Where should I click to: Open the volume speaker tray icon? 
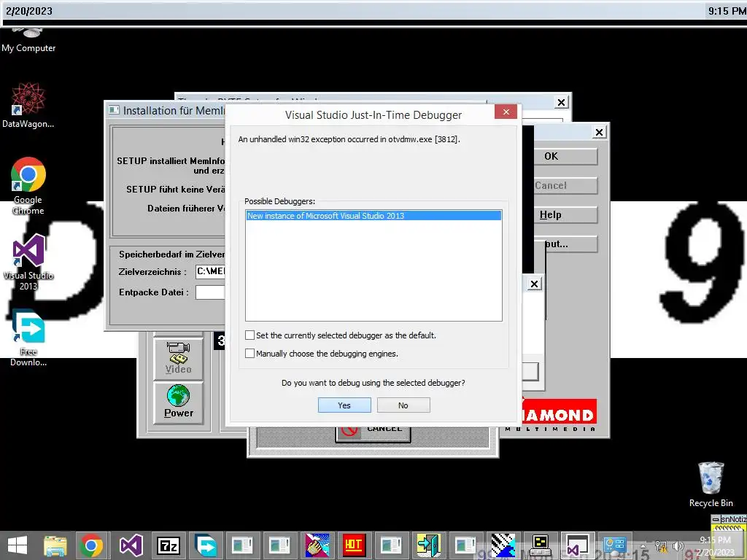(679, 545)
